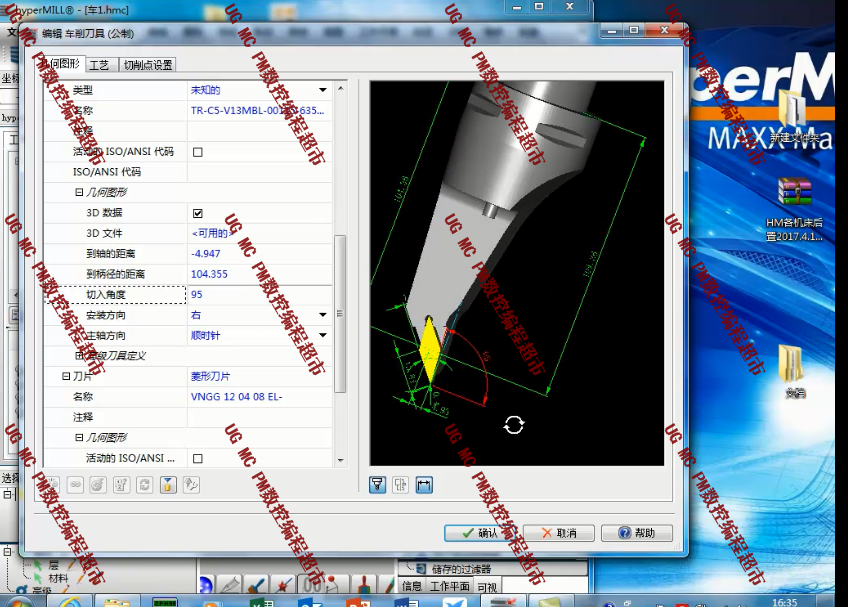This screenshot has width=848, height=607.
Task: Switch to the 工作平面 tab in hyperMILL
Action: coord(449,586)
